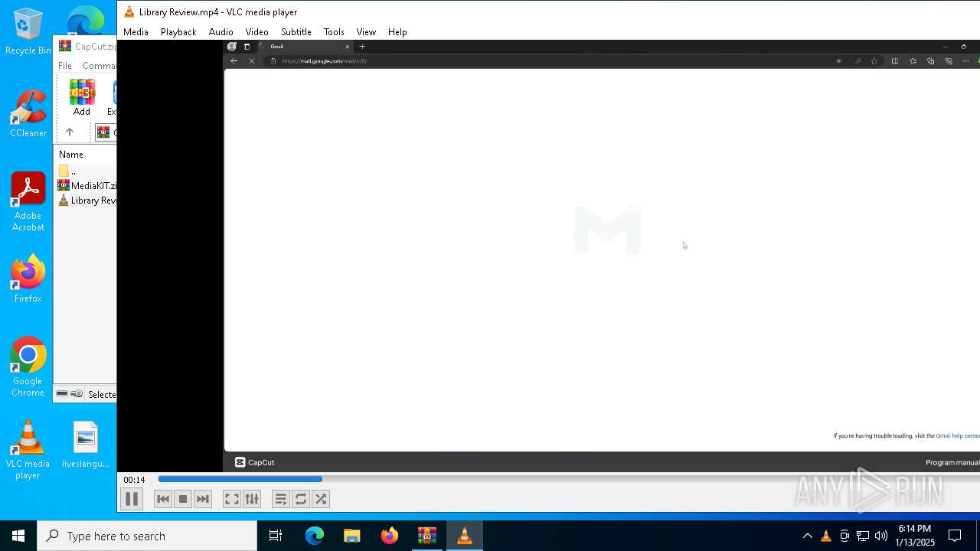The image size is (980, 551).
Task: Open the File menu in WinRAR
Action: [x=65, y=66]
